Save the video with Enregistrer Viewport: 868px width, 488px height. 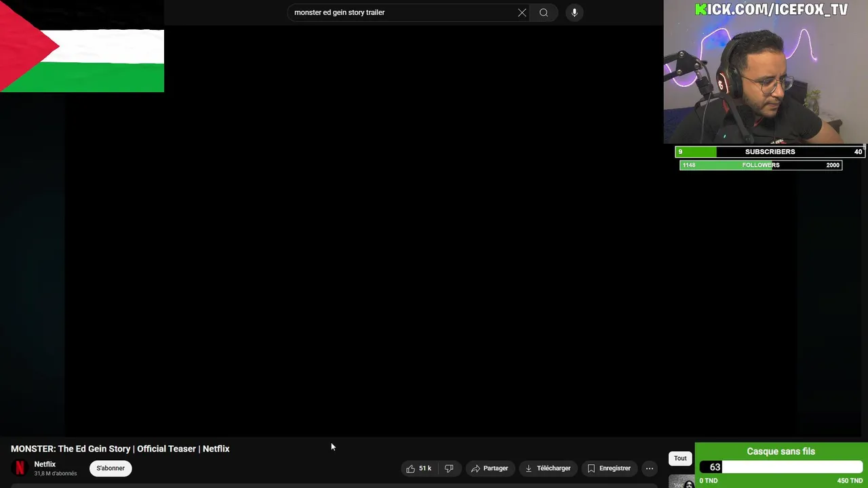tap(609, 468)
